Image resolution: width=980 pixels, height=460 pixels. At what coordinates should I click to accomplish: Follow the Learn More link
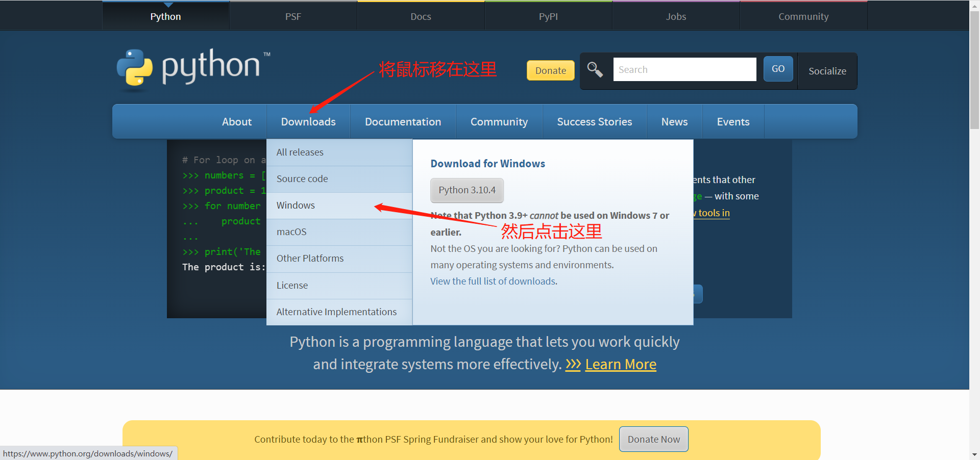[x=621, y=364]
